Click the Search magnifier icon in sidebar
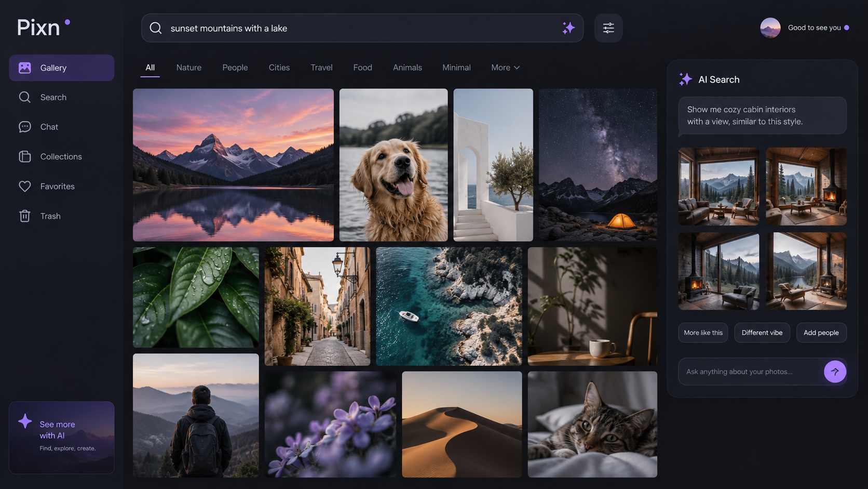Screen dimensions: 868x489 pos(25,97)
